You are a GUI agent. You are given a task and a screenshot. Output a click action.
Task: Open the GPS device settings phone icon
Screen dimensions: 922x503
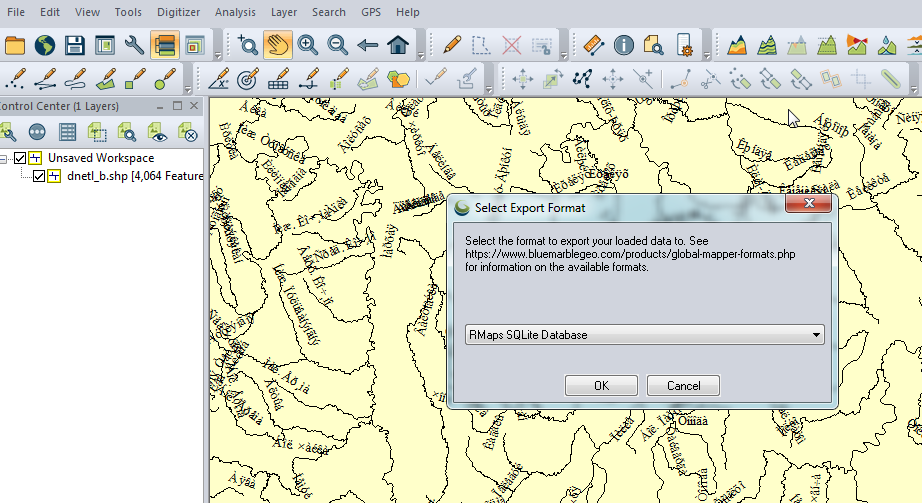[x=684, y=45]
